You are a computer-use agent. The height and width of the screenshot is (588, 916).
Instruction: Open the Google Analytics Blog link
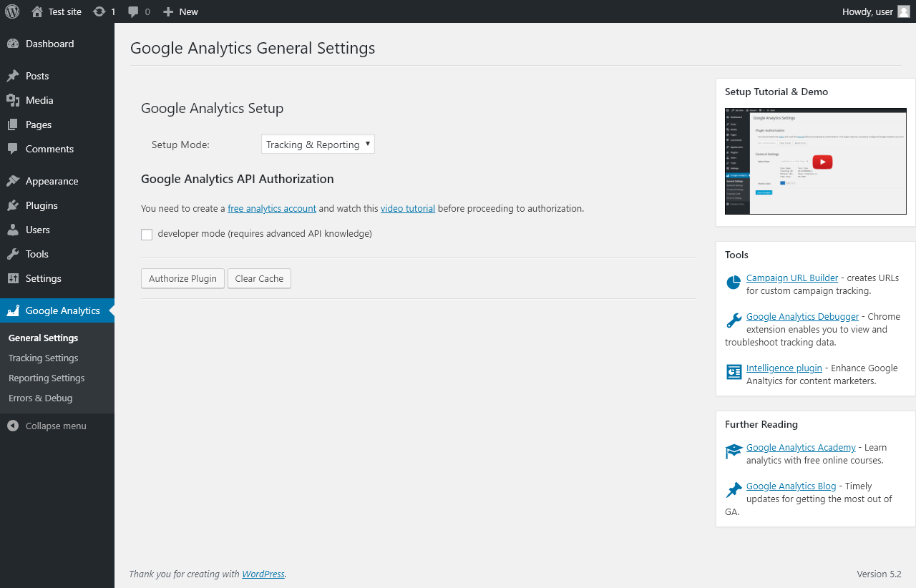pyautogui.click(x=791, y=486)
